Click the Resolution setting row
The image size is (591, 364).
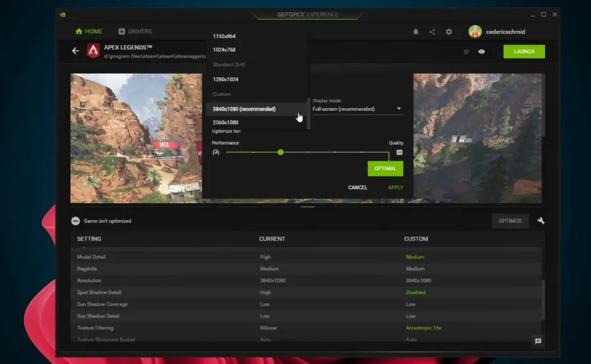pyautogui.click(x=306, y=281)
